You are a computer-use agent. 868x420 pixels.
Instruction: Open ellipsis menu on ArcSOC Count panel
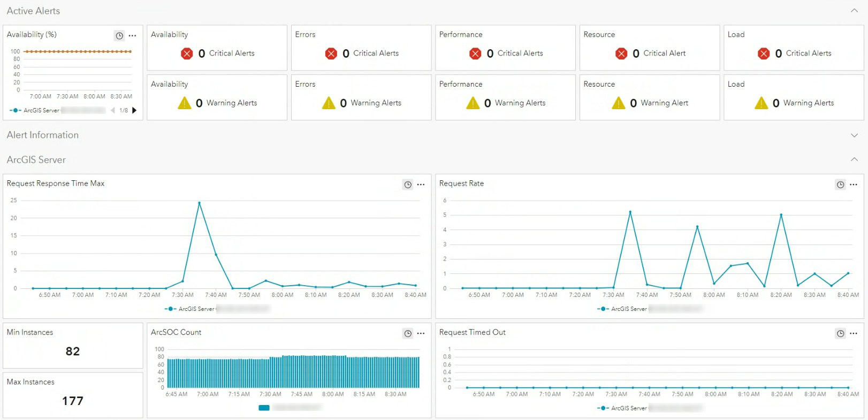(x=421, y=333)
